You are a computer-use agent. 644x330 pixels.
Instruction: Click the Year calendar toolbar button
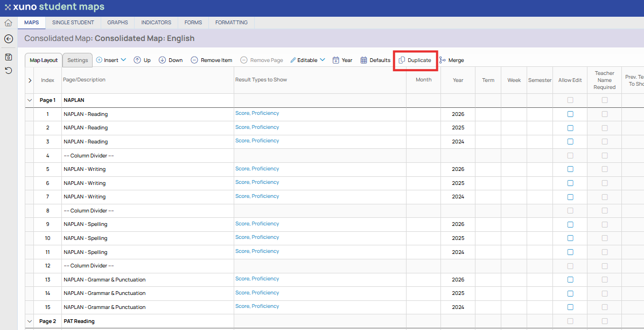[x=342, y=60]
